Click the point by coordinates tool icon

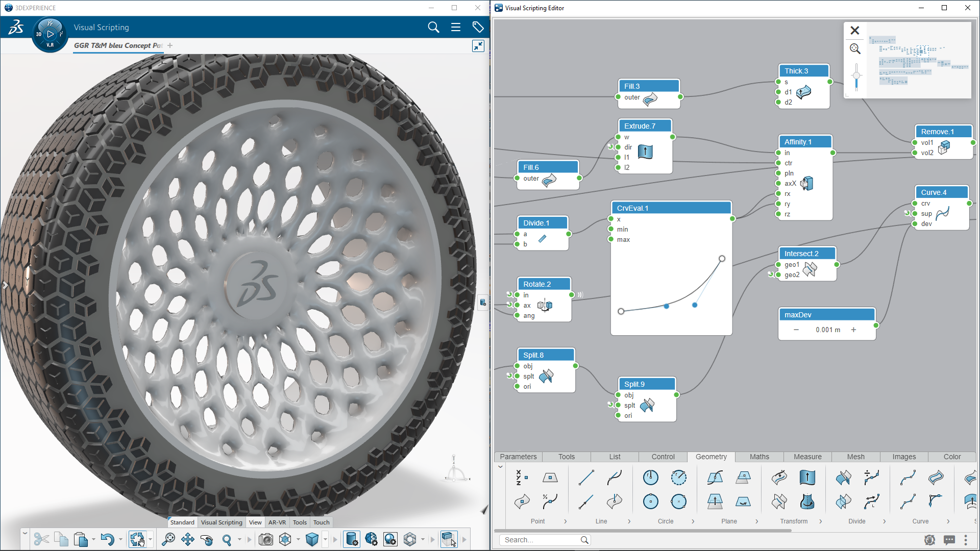(521, 478)
